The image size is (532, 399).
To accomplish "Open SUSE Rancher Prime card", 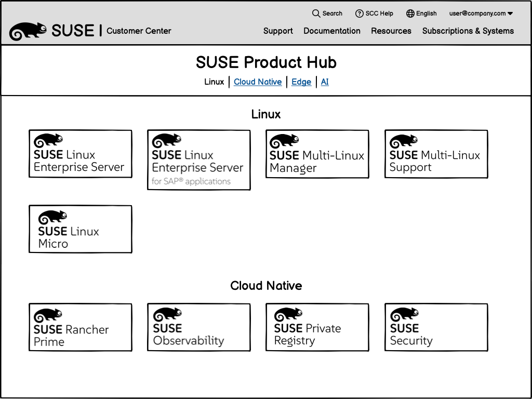I will [x=81, y=327].
